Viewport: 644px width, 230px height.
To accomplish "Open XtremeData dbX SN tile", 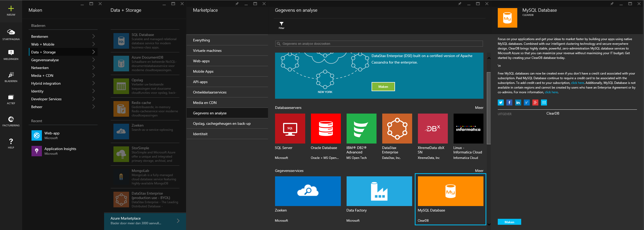I will tap(433, 128).
